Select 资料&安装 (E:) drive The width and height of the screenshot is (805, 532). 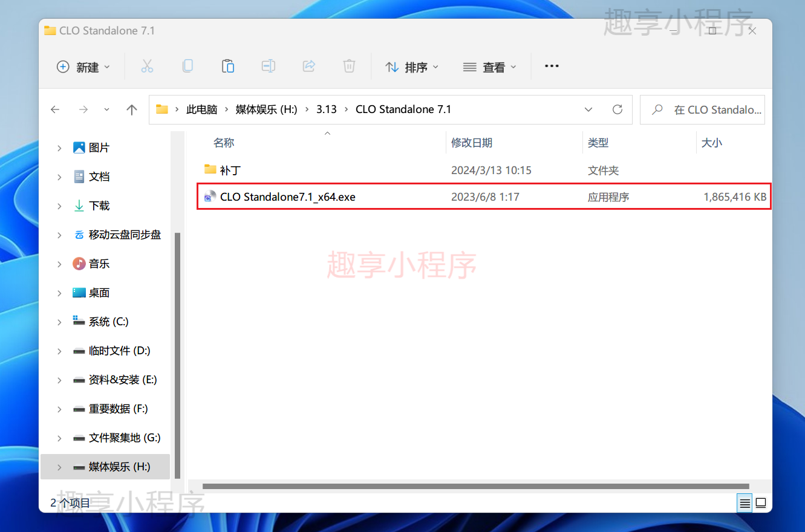point(123,380)
